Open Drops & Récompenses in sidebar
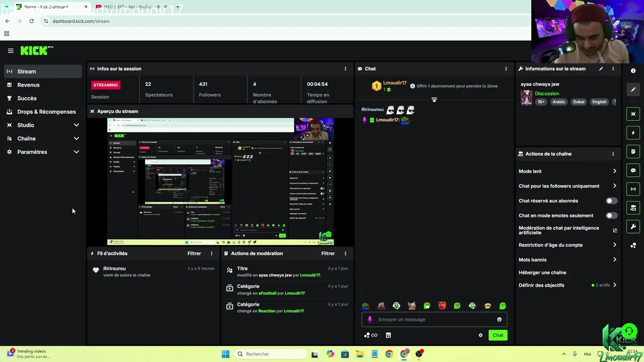Screen dimensions: 644x362 coord(43,112)
